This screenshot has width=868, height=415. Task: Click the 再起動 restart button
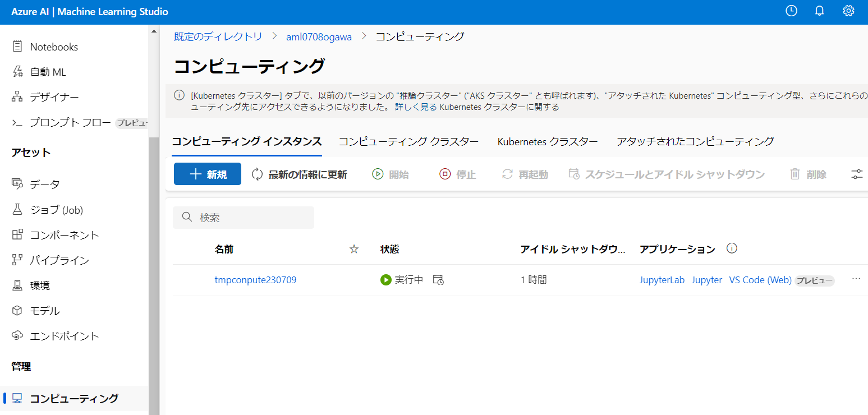pyautogui.click(x=525, y=174)
